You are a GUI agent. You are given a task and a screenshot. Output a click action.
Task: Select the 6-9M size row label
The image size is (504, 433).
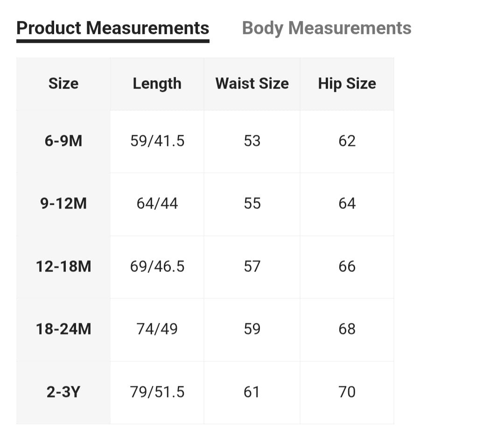point(63,141)
